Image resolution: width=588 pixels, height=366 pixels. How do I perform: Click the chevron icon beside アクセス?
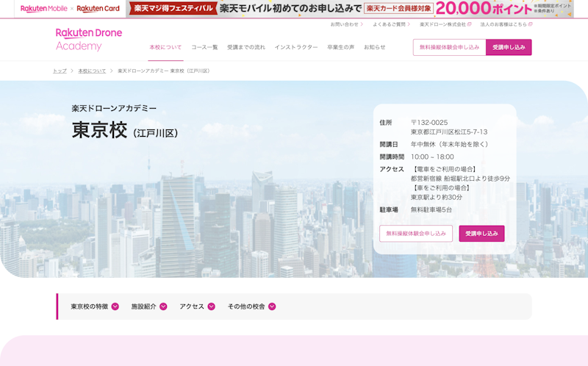(212, 306)
